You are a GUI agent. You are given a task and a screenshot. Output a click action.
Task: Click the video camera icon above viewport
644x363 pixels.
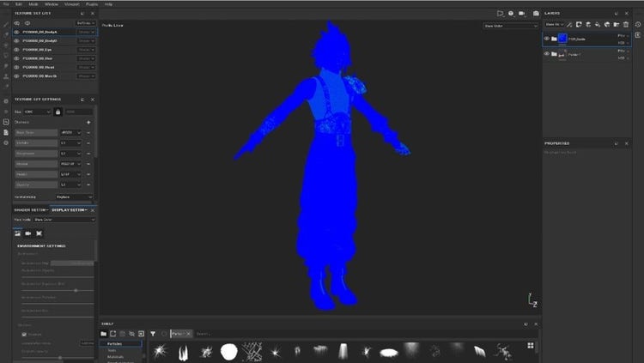522,14
